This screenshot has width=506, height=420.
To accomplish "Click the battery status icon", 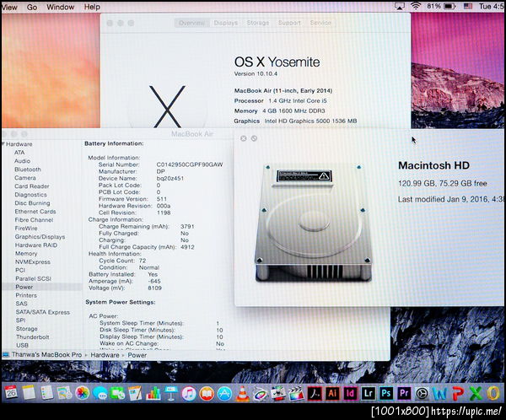I will point(449,6).
